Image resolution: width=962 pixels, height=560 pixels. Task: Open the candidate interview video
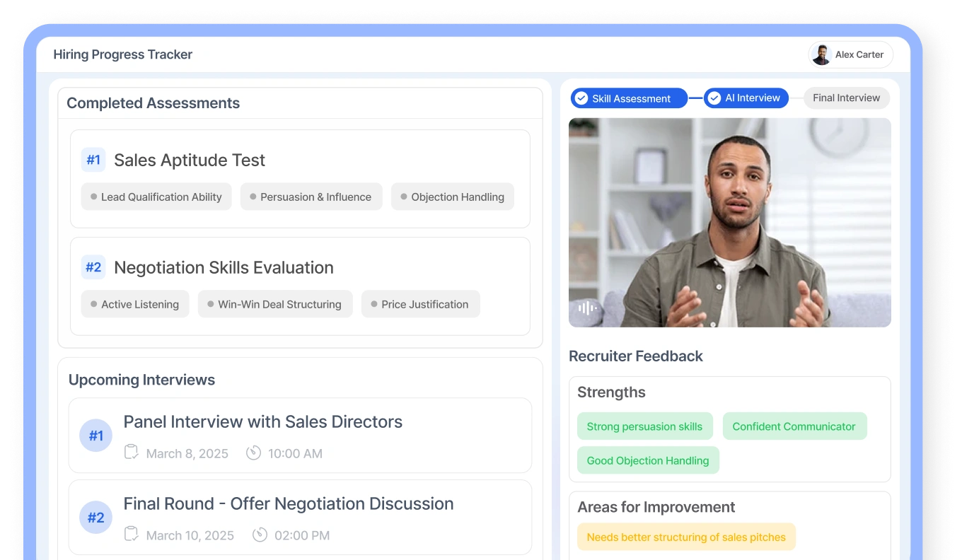tap(729, 222)
